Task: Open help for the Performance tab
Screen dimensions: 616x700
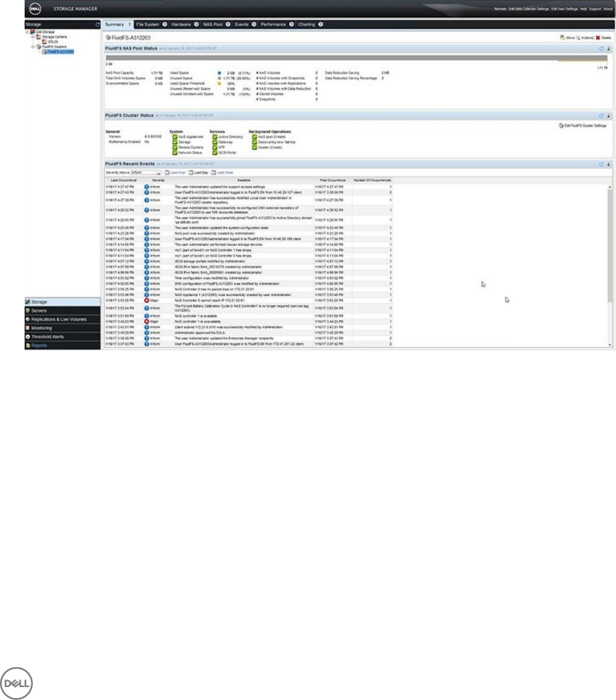Action: (x=291, y=25)
